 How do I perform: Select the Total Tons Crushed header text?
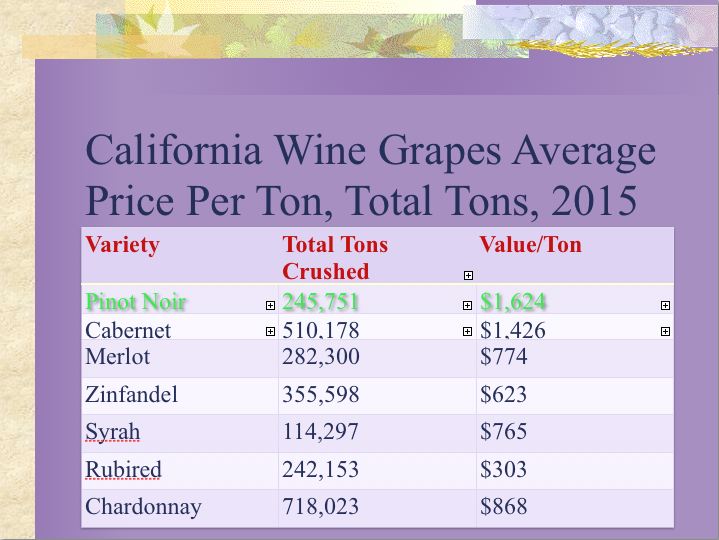pos(335,258)
